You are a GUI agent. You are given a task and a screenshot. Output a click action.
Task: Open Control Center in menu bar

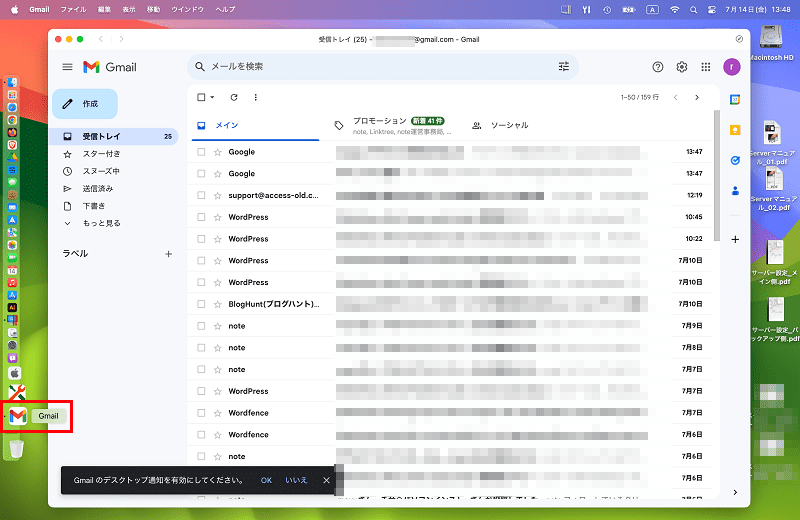tap(712, 9)
